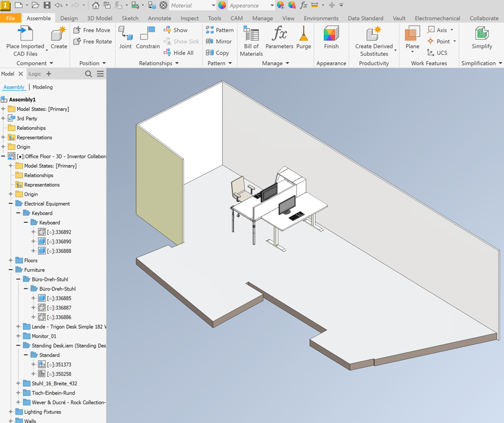The height and width of the screenshot is (423, 504).
Task: Select component 336892 under Keyboard
Action: point(58,232)
